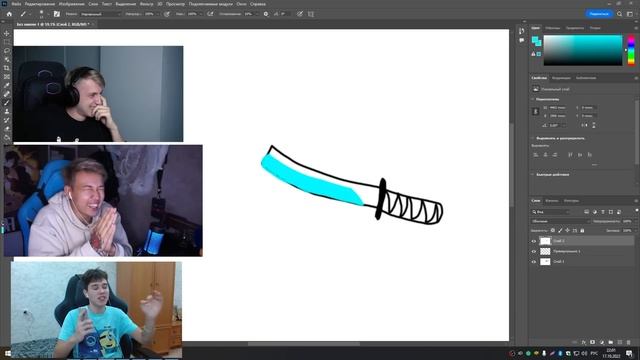Open the workspace switcher icon
This screenshot has height=360, width=640.
coord(630,14)
